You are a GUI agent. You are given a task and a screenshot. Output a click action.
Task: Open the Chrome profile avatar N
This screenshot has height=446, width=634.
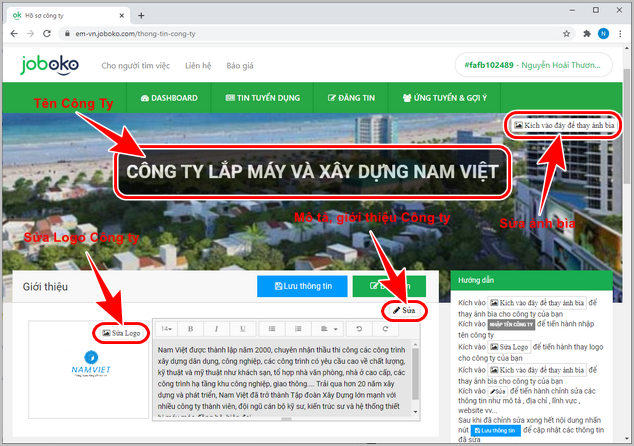click(603, 34)
